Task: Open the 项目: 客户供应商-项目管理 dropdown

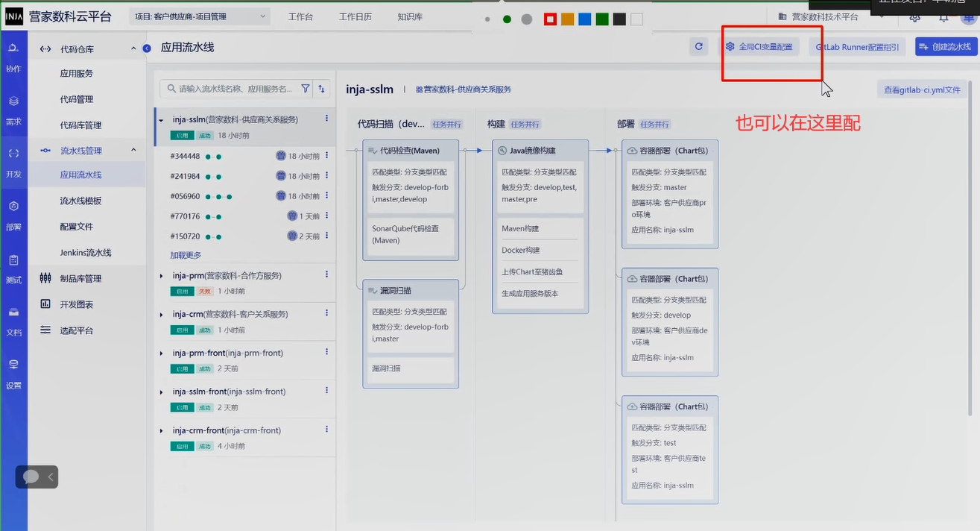Action: (200, 16)
